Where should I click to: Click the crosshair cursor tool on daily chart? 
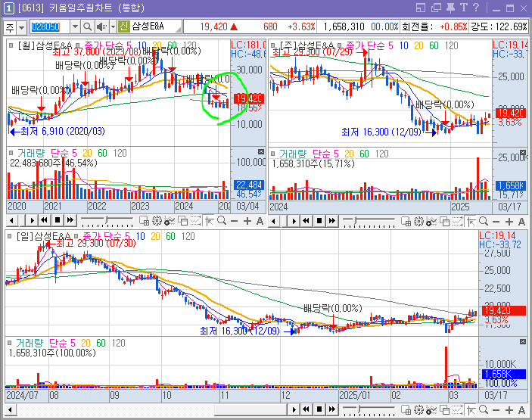coord(471,410)
